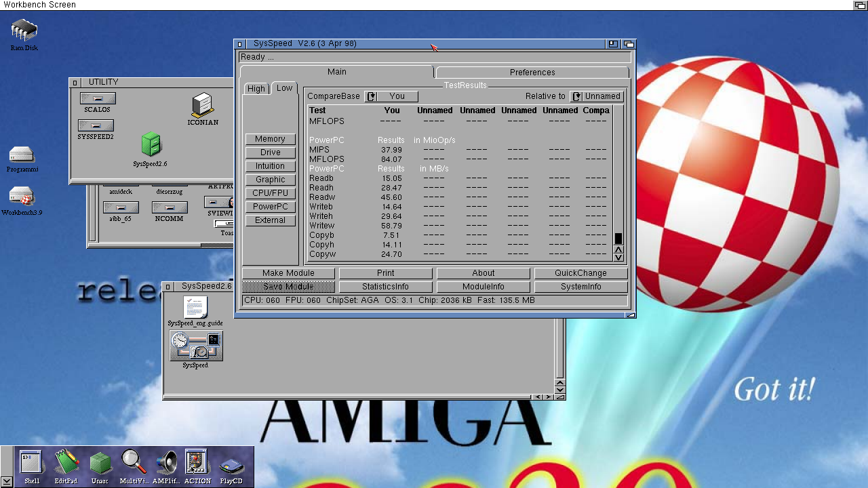The height and width of the screenshot is (488, 868).
Task: Click the Save Module button
Action: point(288,287)
